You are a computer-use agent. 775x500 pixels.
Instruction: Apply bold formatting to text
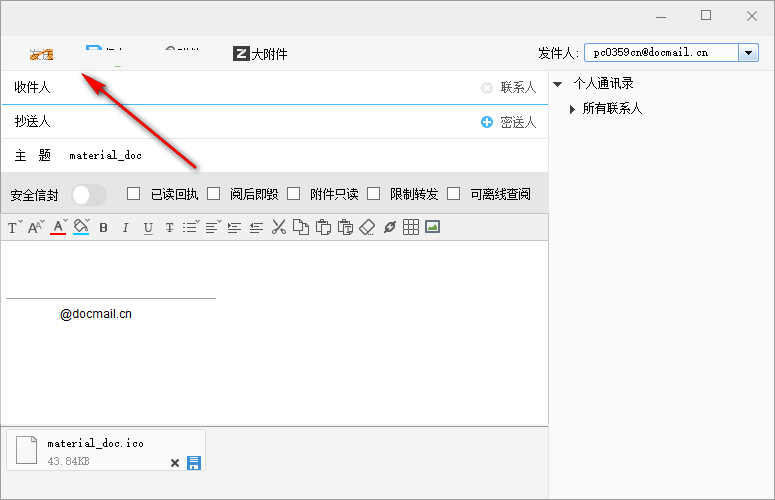tap(103, 228)
